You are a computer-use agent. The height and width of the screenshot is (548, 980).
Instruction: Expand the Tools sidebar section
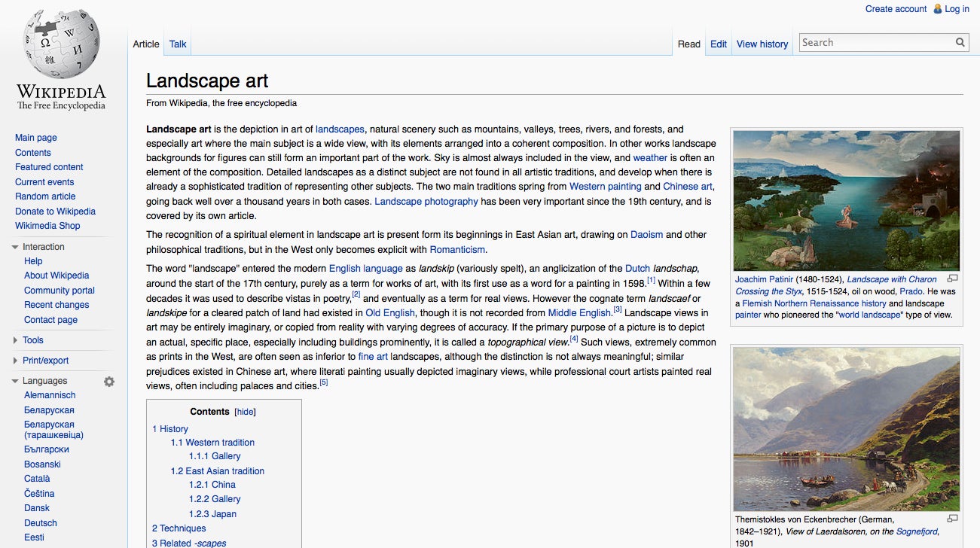click(x=15, y=340)
